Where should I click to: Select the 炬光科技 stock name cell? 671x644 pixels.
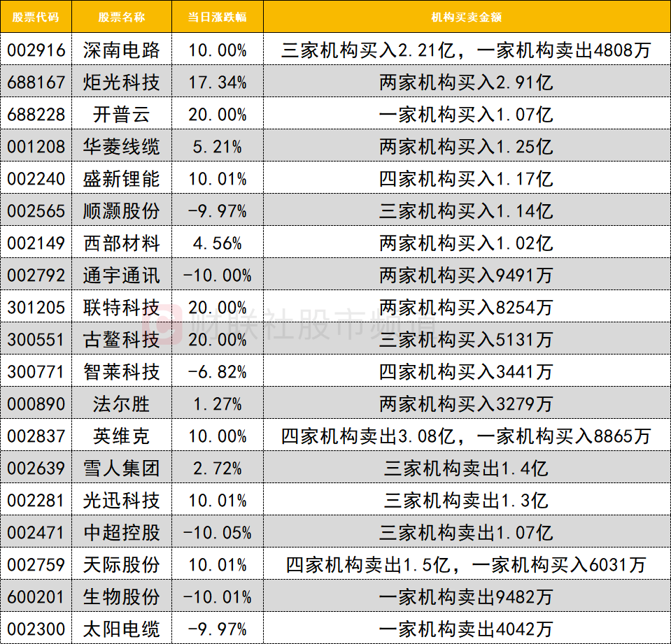click(x=121, y=83)
